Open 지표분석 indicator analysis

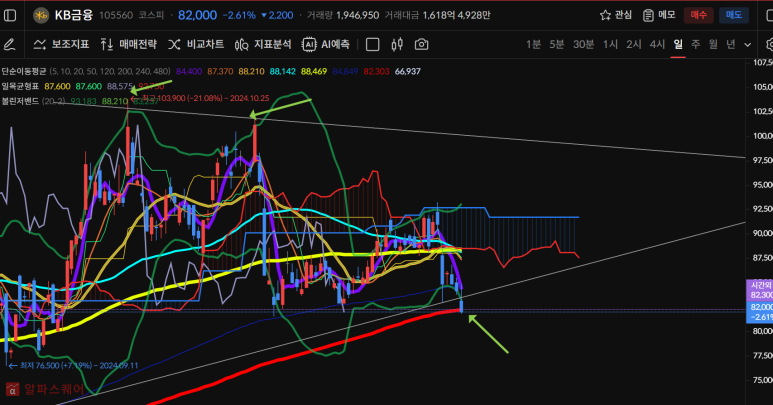263,44
